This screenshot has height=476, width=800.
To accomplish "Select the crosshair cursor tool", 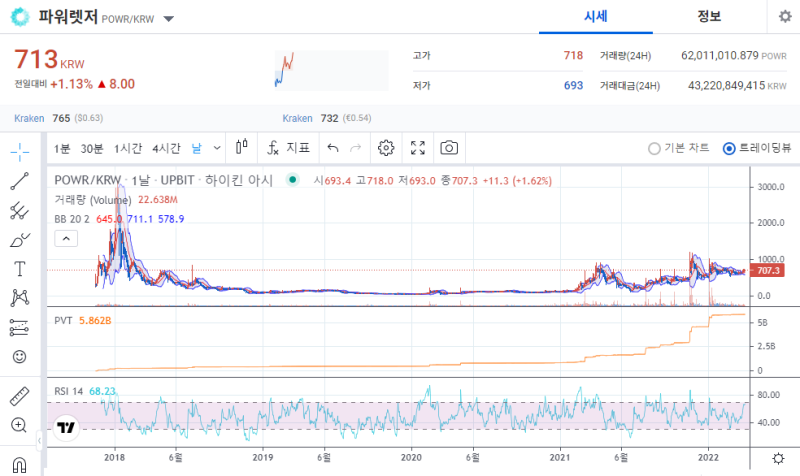I will [x=19, y=152].
